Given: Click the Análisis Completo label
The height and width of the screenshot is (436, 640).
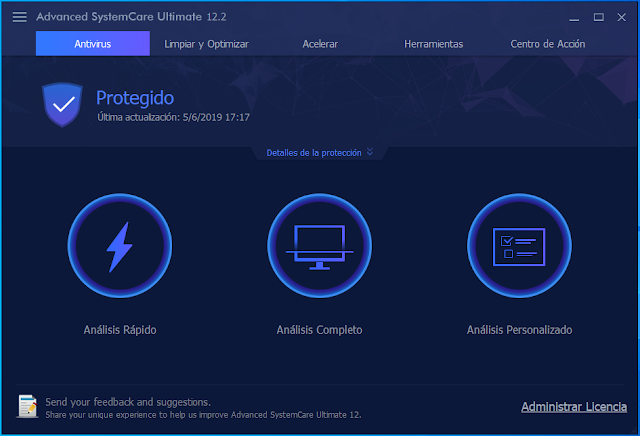Looking at the screenshot, I should tap(320, 329).
